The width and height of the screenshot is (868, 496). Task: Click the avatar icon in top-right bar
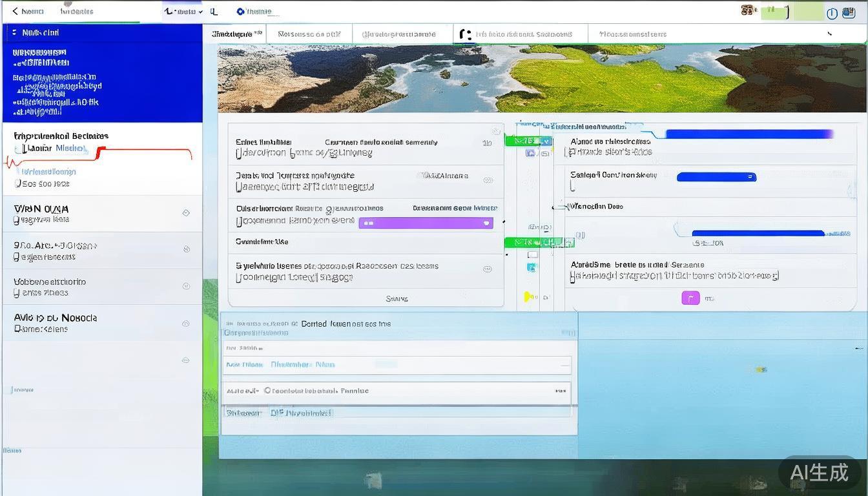tap(748, 11)
